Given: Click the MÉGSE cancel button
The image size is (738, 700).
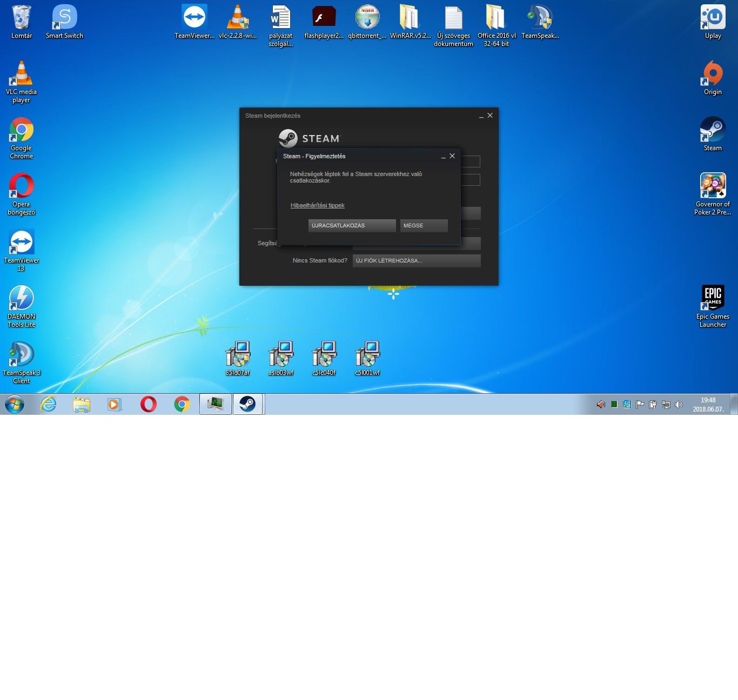Looking at the screenshot, I should coord(424,225).
